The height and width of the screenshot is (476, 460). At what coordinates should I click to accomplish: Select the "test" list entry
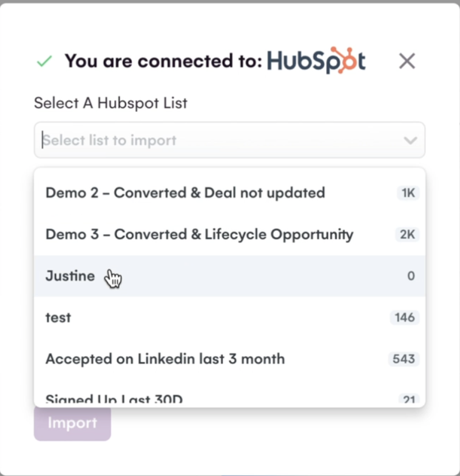pyautogui.click(x=58, y=318)
